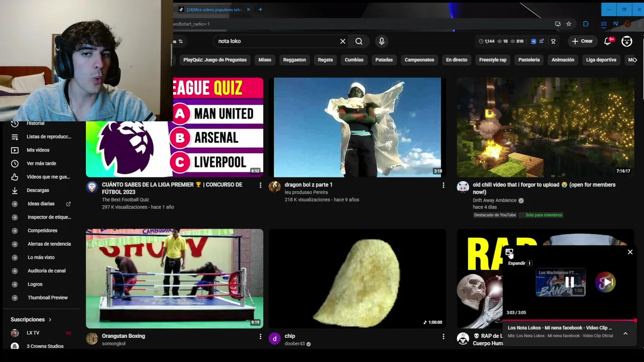Image resolution: width=644 pixels, height=362 pixels.
Task: Open the cast media icon in toolbar
Action: point(603,24)
